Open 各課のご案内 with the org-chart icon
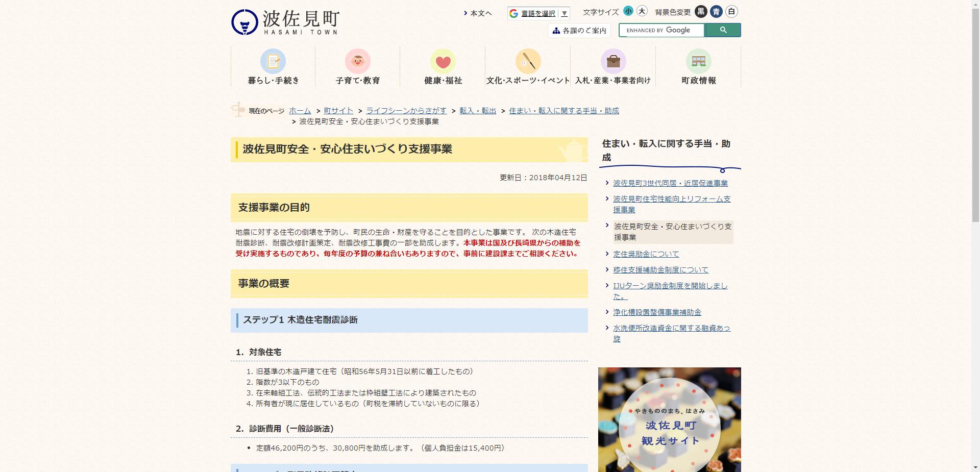 [579, 31]
